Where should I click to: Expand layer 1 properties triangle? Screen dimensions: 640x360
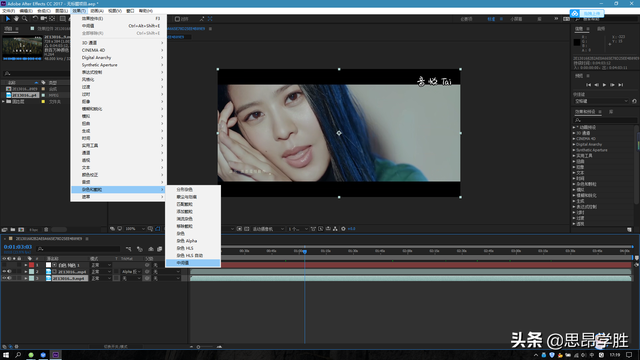(x=26, y=265)
